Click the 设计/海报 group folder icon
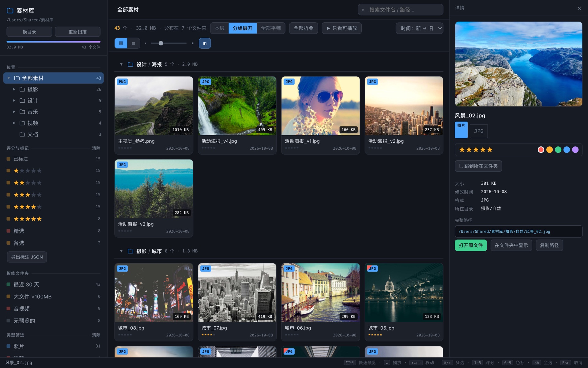The image size is (588, 368). pyautogui.click(x=130, y=64)
